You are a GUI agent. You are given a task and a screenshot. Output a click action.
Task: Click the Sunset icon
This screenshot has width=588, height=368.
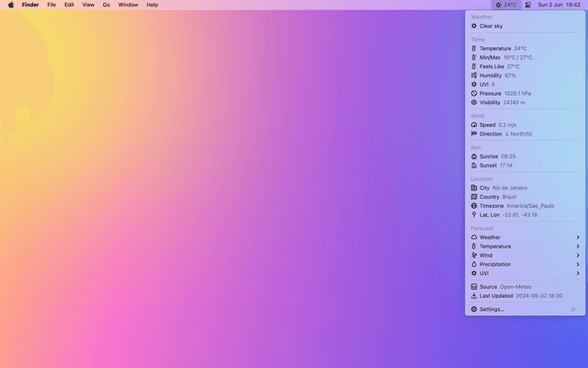(x=474, y=166)
